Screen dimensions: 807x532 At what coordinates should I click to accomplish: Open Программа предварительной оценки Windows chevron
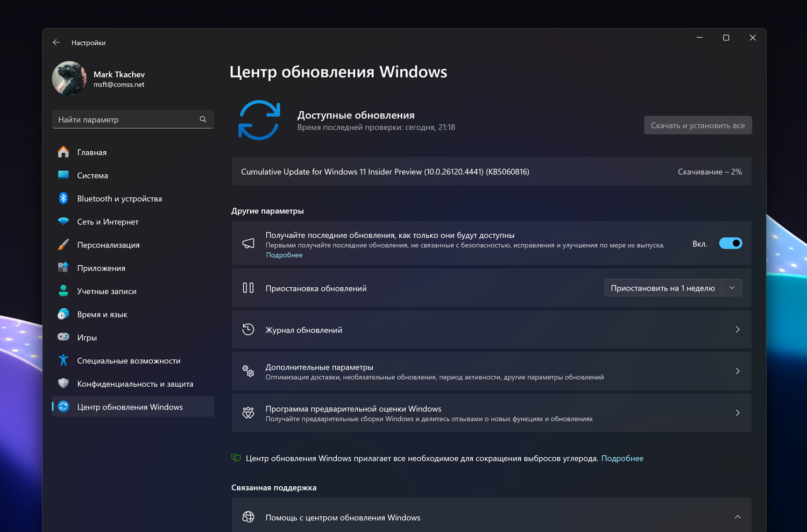(738, 413)
